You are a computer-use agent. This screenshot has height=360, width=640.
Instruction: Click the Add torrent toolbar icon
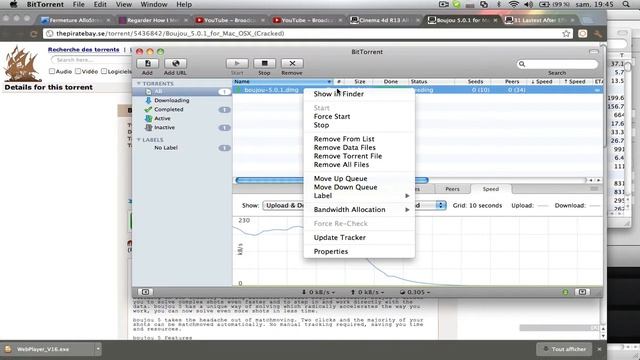(x=147, y=63)
